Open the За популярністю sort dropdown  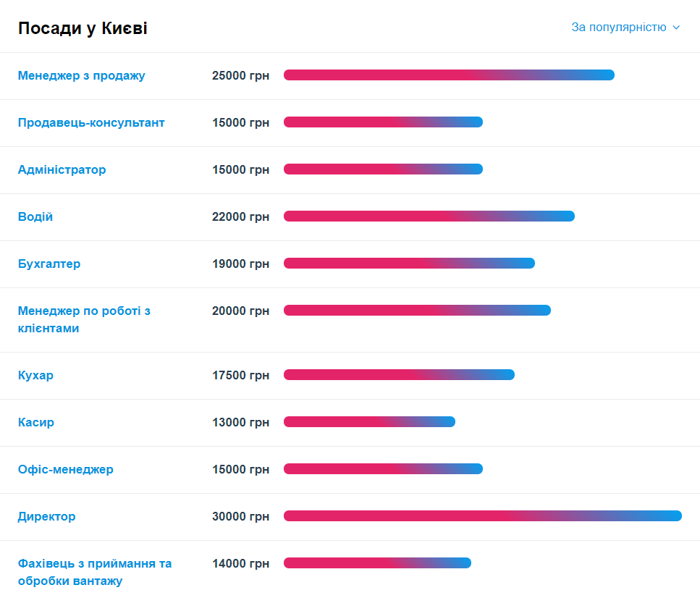625,28
